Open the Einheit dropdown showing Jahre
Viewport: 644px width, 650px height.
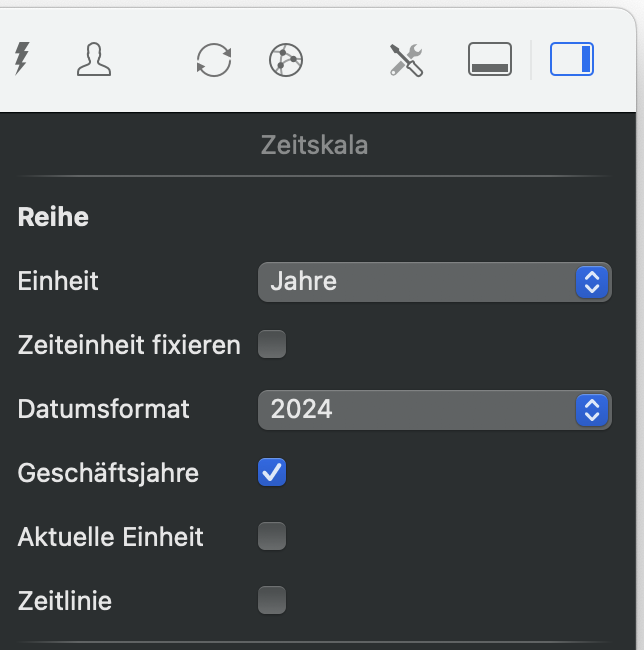tap(434, 281)
